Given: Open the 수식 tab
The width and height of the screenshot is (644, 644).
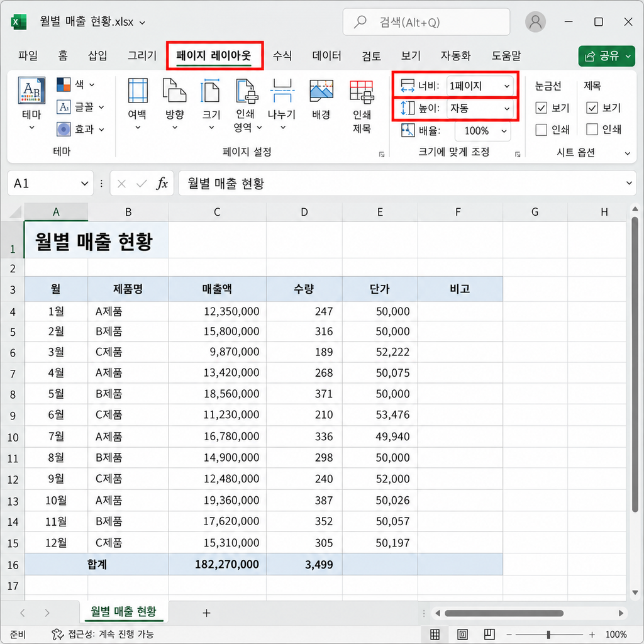Looking at the screenshot, I should pyautogui.click(x=282, y=55).
